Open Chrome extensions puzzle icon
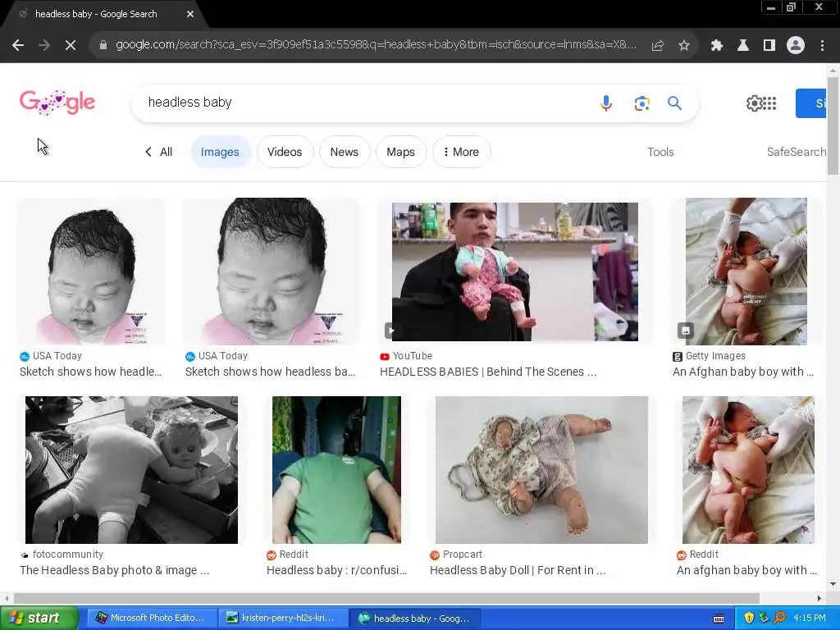840x630 pixels. tap(717, 46)
